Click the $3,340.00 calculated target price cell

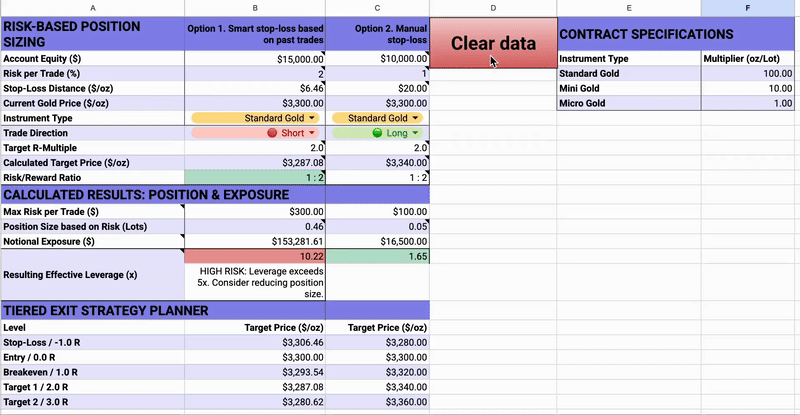[377, 163]
